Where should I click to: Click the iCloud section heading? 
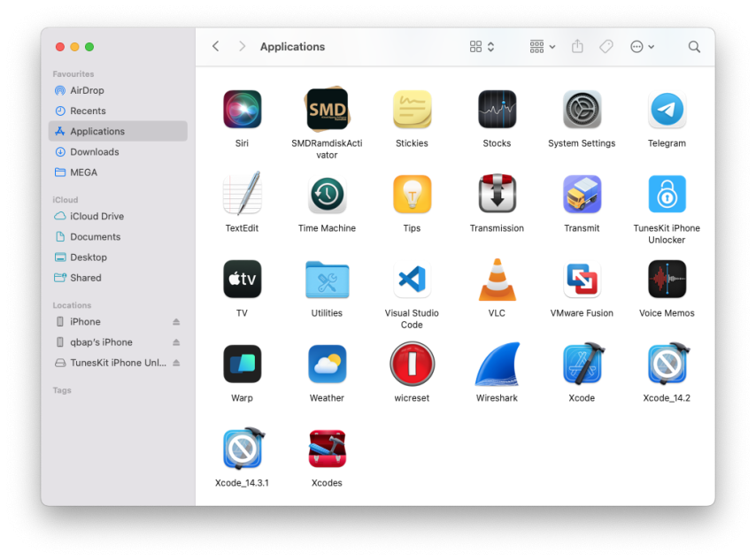click(66, 200)
